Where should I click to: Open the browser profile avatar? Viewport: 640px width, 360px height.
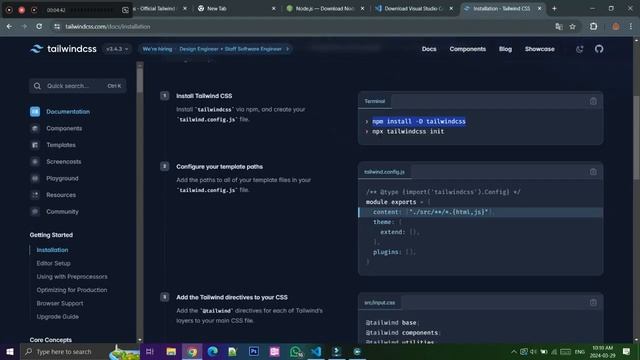pyautogui.click(x=616, y=27)
